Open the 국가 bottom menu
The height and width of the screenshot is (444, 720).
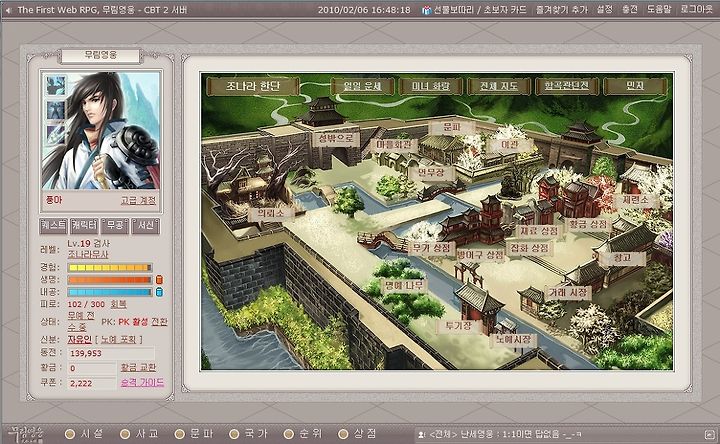[x=248, y=434]
